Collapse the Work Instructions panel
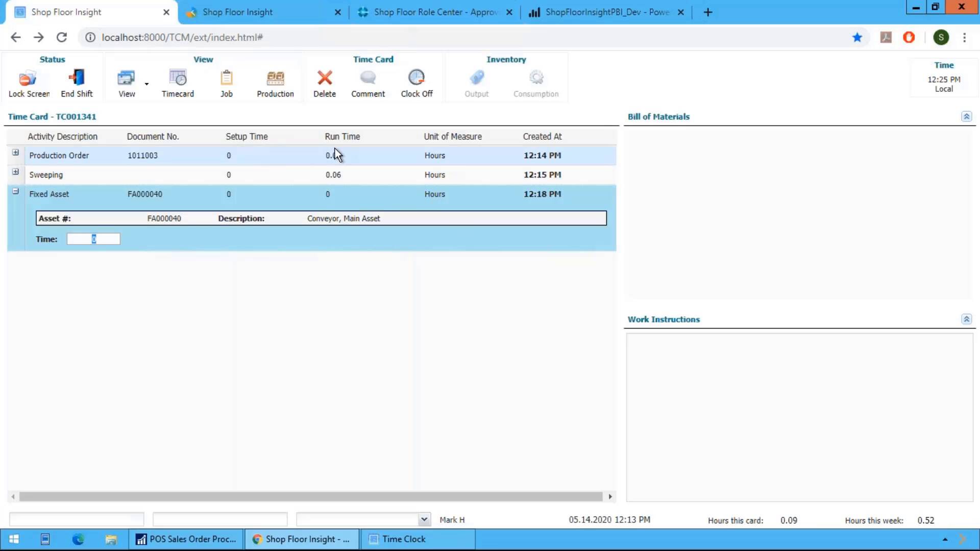Screen dimensions: 980x551 [x=966, y=318]
